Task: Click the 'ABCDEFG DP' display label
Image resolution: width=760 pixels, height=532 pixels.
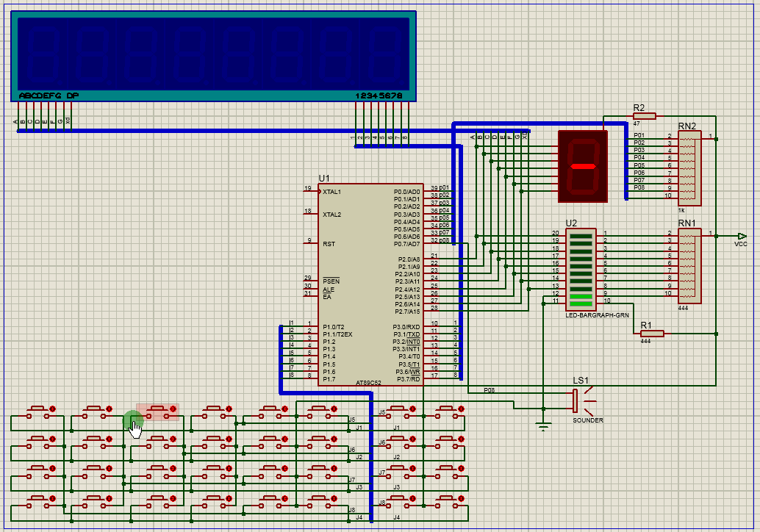Action: tap(49, 96)
